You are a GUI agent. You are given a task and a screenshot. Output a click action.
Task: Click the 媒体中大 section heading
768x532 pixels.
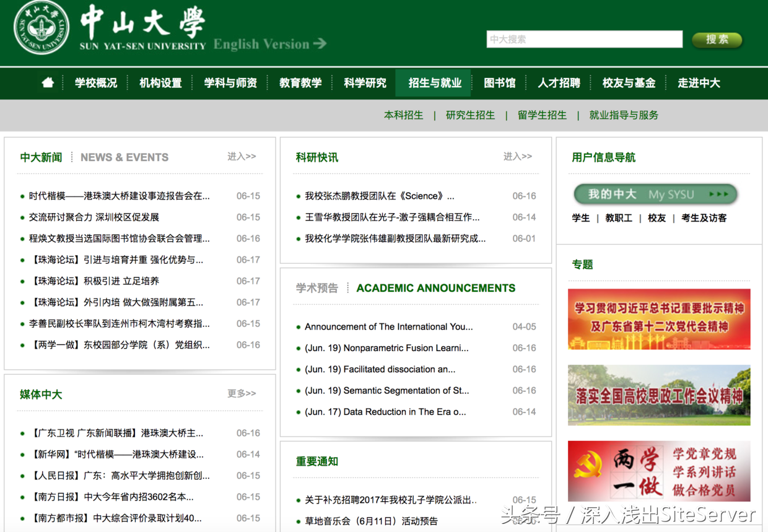(x=41, y=395)
